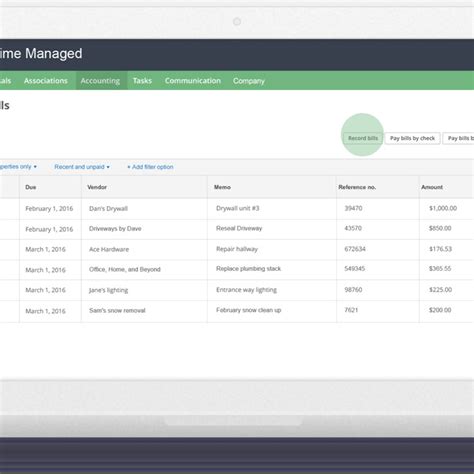The image size is (474, 474).
Task: Select the Sam's snow removal row
Action: tap(237, 311)
